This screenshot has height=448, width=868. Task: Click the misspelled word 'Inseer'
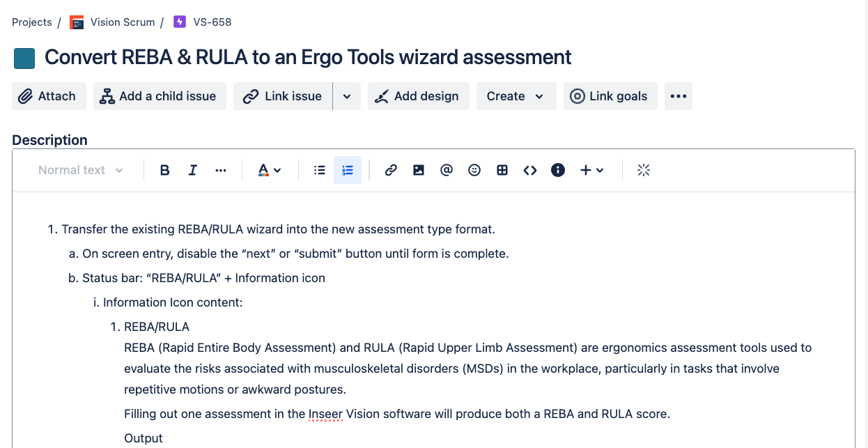click(x=325, y=414)
